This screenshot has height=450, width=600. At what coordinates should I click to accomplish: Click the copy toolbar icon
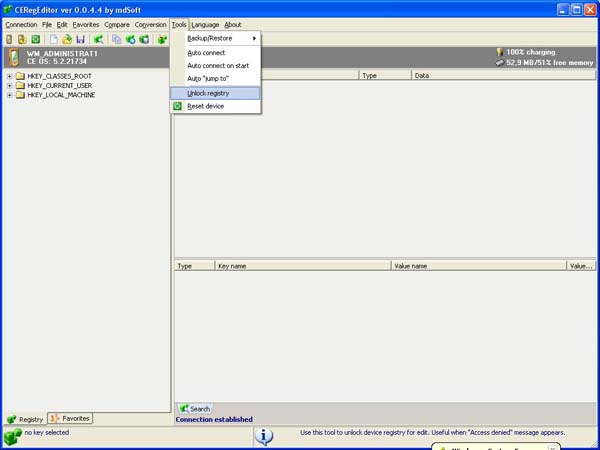tap(117, 39)
